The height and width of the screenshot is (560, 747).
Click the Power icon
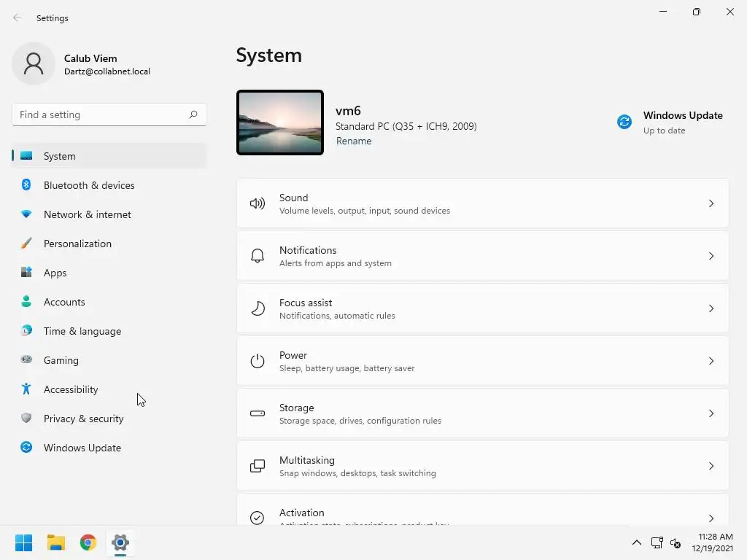click(x=258, y=361)
